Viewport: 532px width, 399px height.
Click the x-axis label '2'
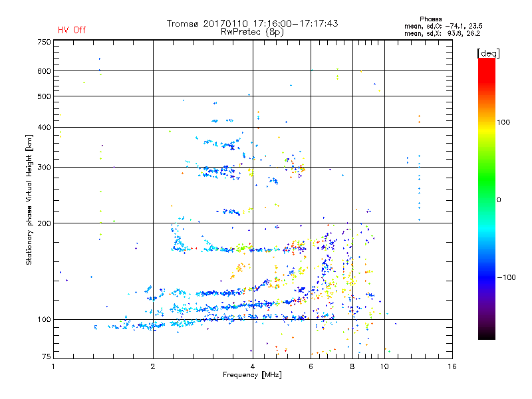pos(153,366)
